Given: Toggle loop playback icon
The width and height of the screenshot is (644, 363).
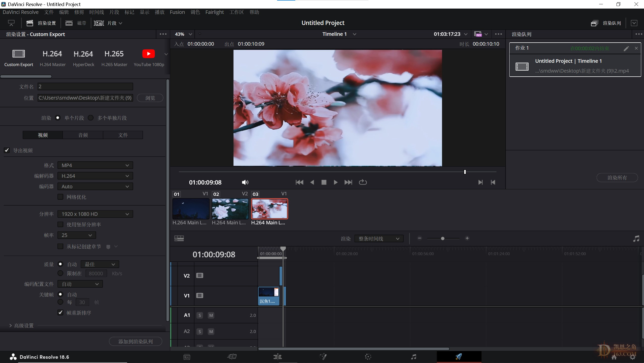Looking at the screenshot, I should (363, 182).
